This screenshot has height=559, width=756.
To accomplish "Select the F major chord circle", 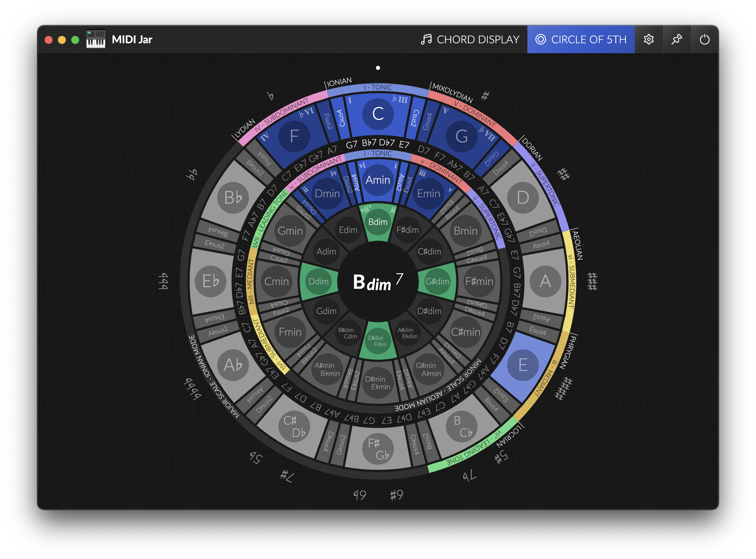I will pos(294,136).
